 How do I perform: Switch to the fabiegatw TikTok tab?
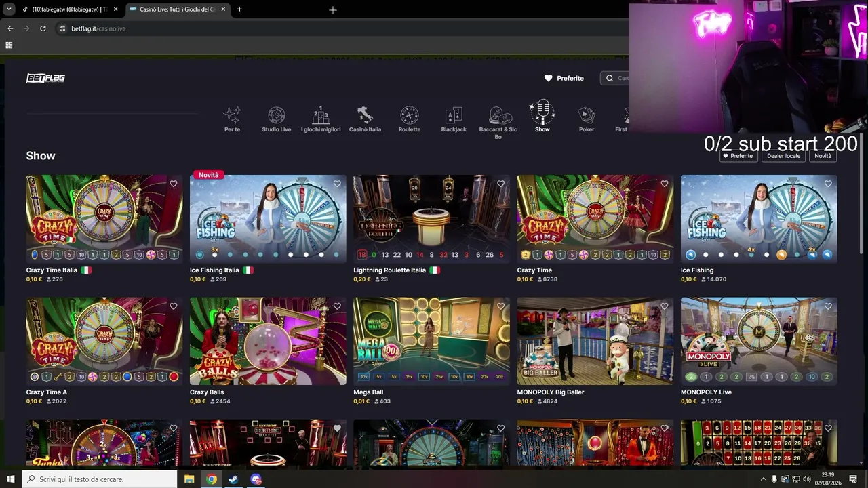[x=70, y=9]
